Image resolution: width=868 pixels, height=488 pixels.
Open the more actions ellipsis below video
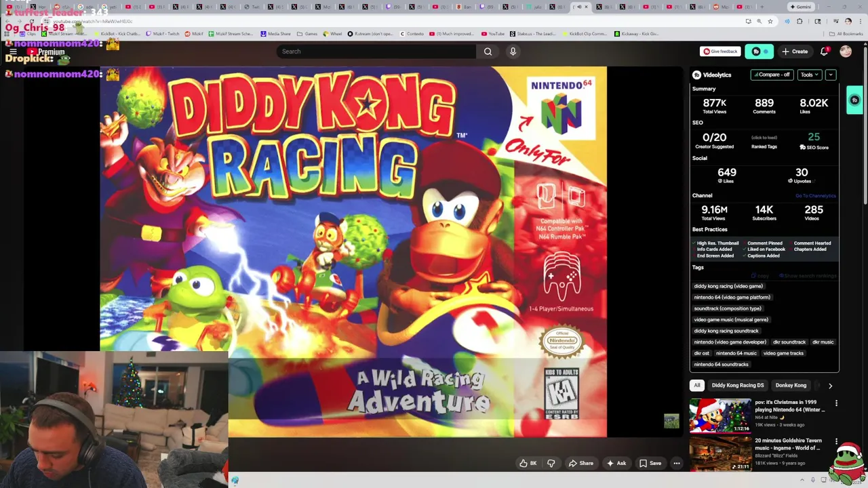(x=676, y=464)
